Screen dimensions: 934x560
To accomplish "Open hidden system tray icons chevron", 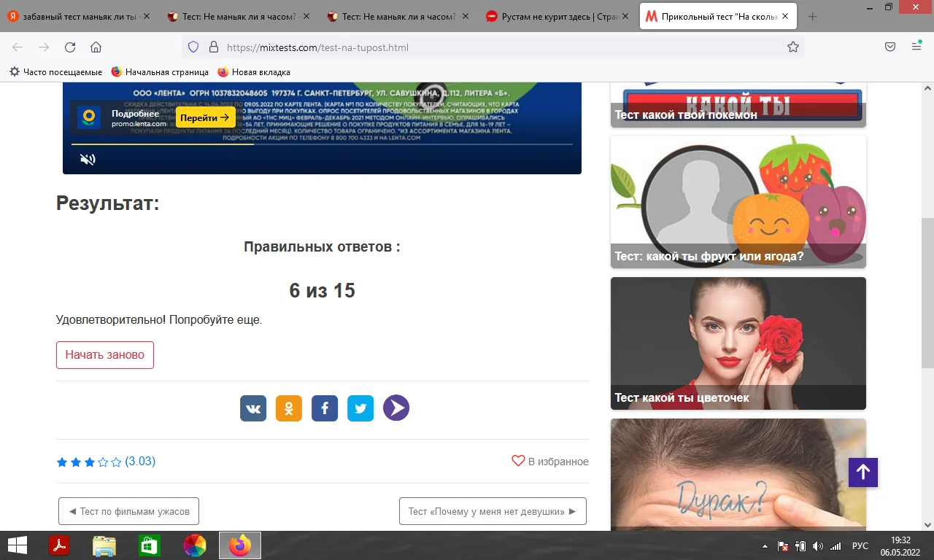I will (x=765, y=545).
